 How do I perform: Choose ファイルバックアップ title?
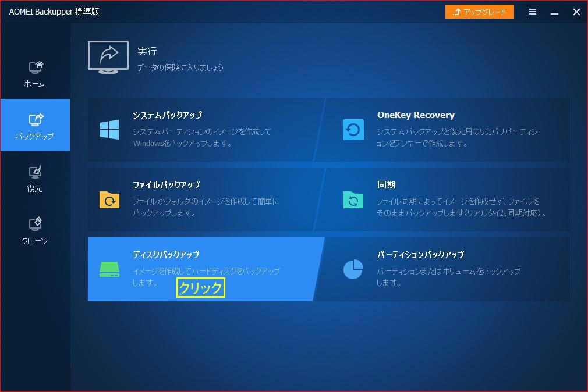[x=166, y=185]
